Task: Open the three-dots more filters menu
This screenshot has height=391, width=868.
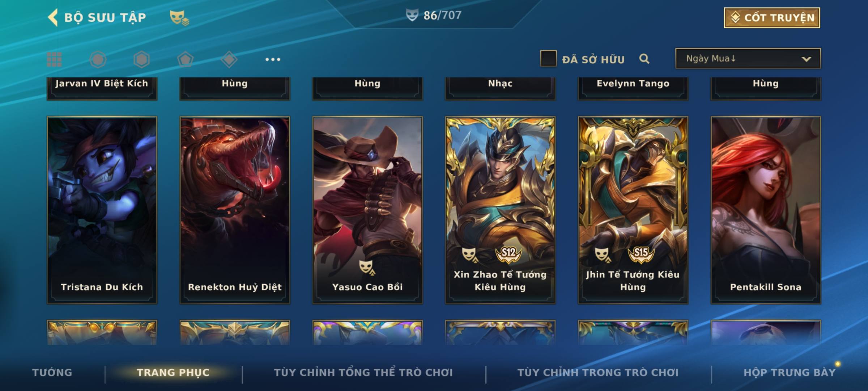Action: pos(273,59)
